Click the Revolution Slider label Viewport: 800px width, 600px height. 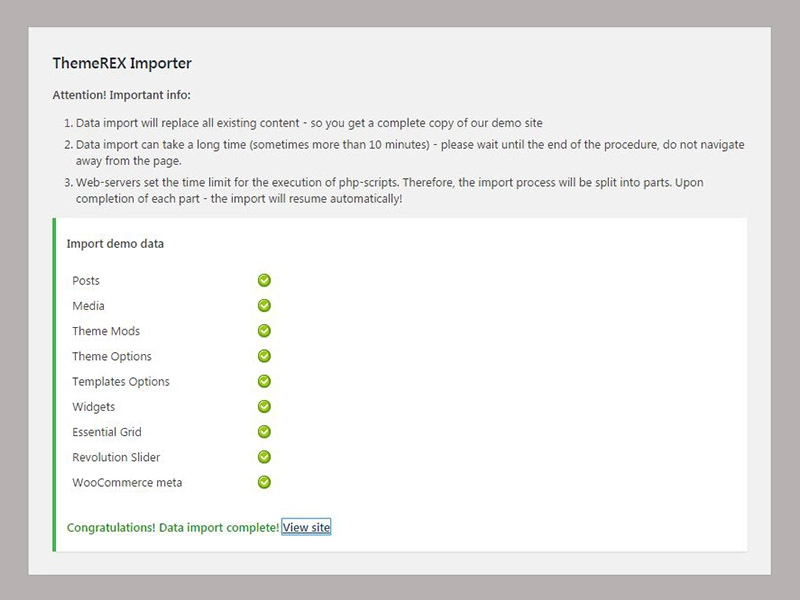116,457
